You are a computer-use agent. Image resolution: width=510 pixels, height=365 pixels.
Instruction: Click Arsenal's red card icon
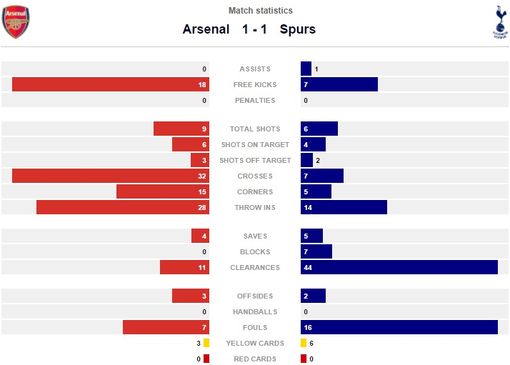click(x=206, y=359)
